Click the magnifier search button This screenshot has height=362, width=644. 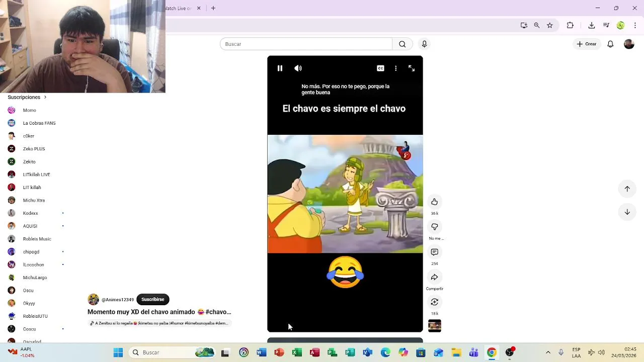(x=402, y=44)
